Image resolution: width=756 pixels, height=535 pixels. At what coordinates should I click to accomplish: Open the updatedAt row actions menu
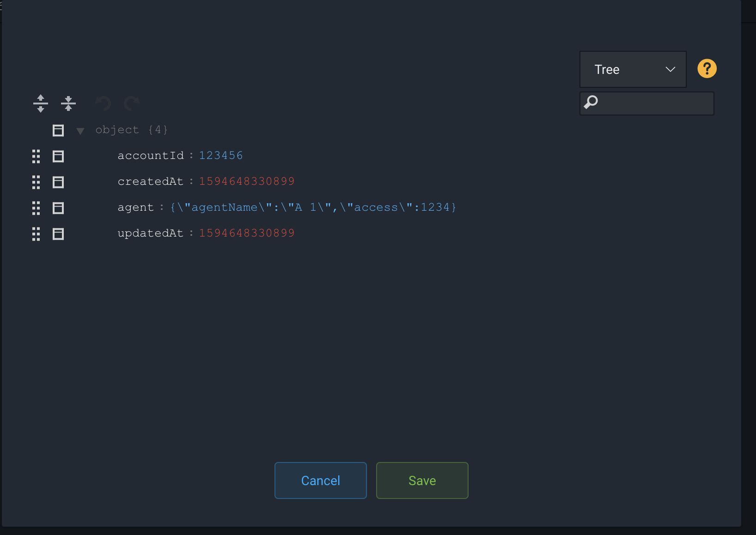(x=58, y=234)
